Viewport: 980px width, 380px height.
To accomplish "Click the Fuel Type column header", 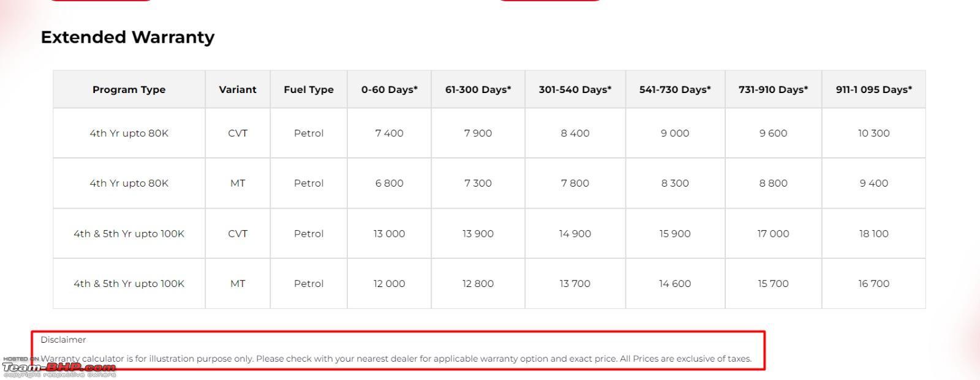I will pos(309,89).
